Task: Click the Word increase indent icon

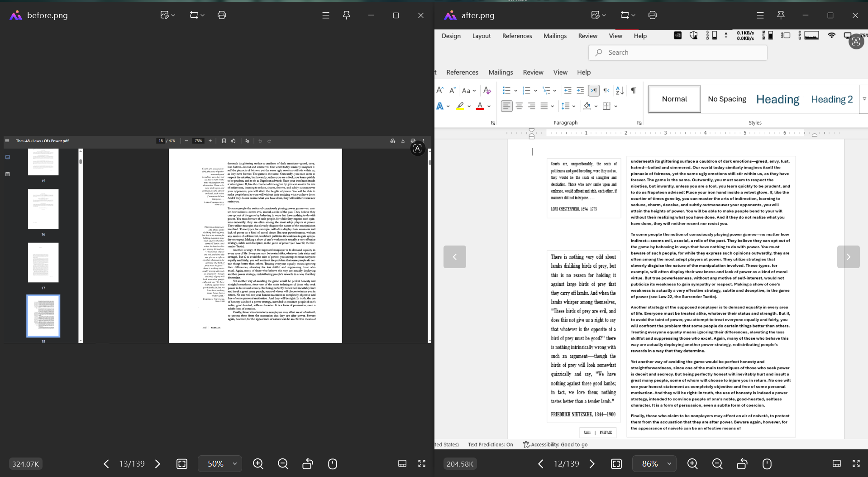Action: pos(580,91)
